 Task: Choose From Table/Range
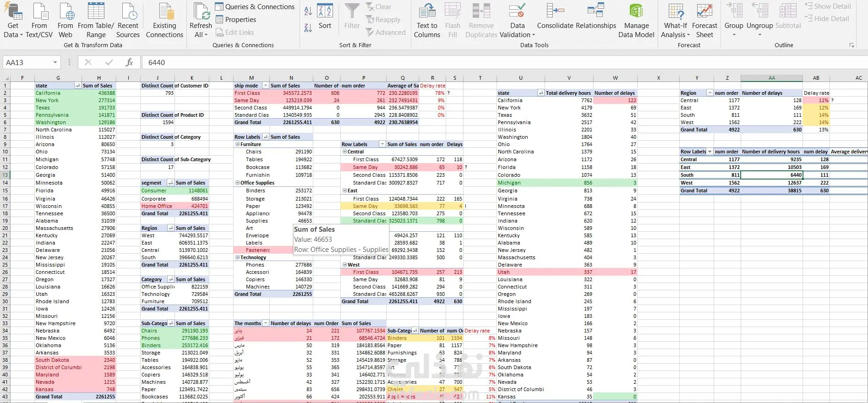point(96,21)
